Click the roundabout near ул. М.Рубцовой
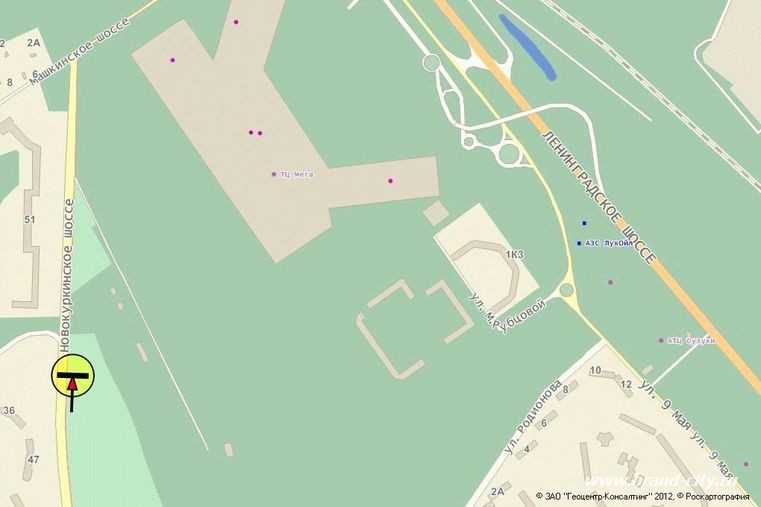The height and width of the screenshot is (507, 761). [566, 290]
